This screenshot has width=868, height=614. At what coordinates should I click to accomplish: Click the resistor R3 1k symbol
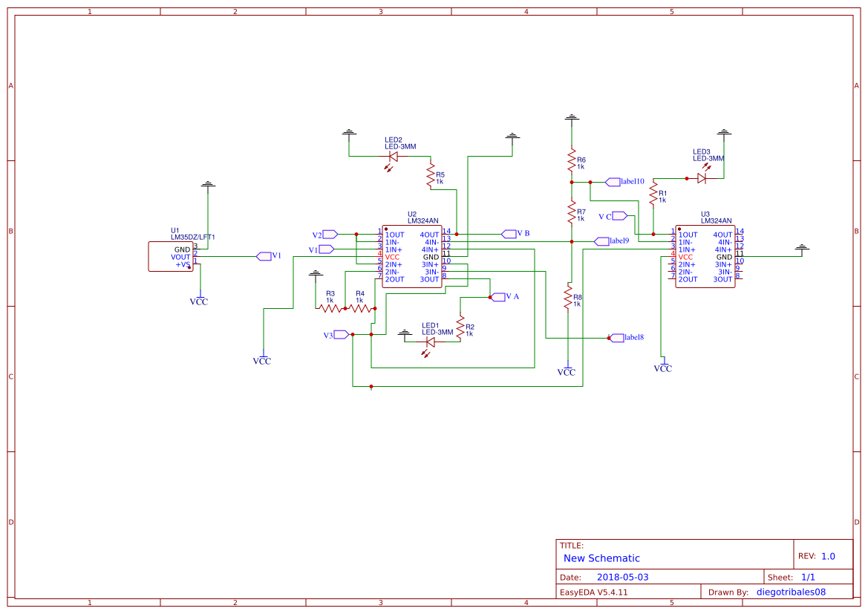tap(330, 309)
